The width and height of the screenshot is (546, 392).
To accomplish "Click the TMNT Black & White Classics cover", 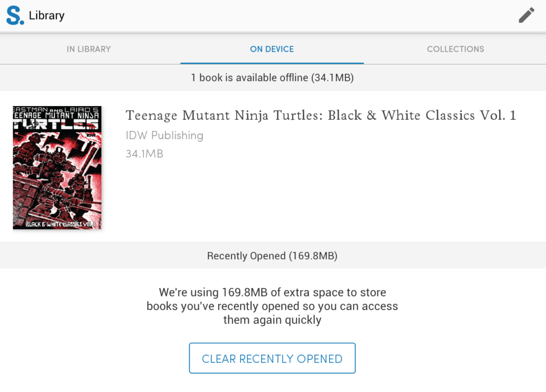I will [x=57, y=167].
